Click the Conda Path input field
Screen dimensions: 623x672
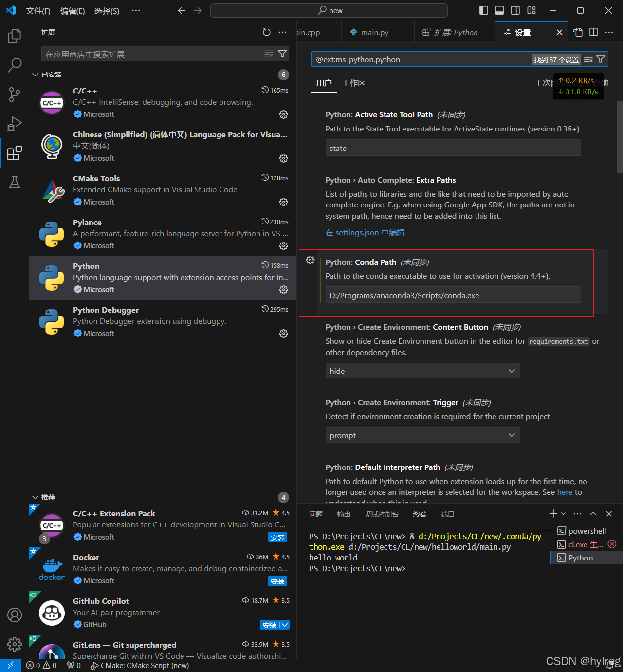click(x=453, y=295)
